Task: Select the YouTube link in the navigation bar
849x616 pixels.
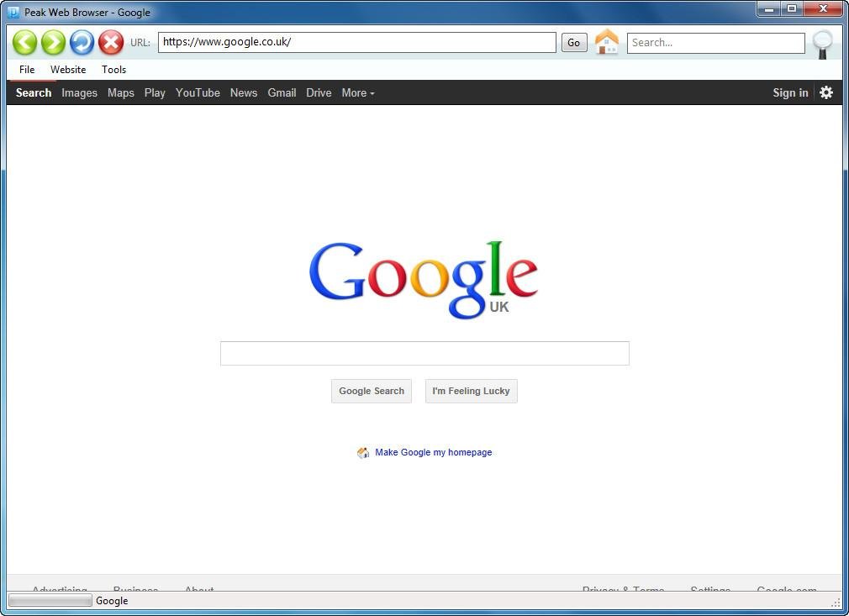Action: tap(198, 92)
